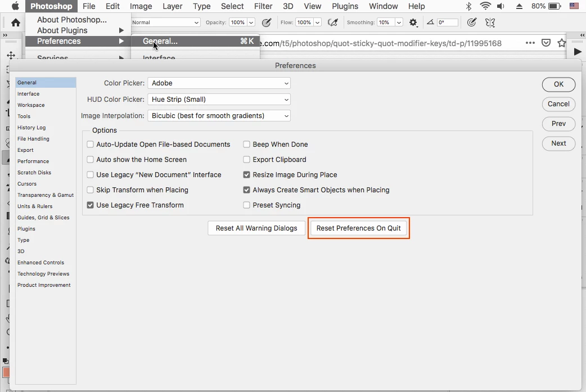The image size is (586, 392).
Task: Click the OK button
Action: pyautogui.click(x=558, y=84)
